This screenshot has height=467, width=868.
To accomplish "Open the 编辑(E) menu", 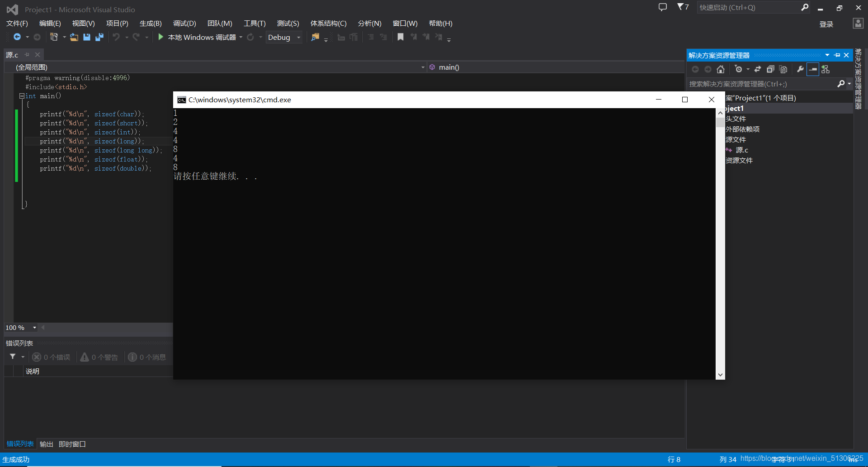I will tap(50, 24).
